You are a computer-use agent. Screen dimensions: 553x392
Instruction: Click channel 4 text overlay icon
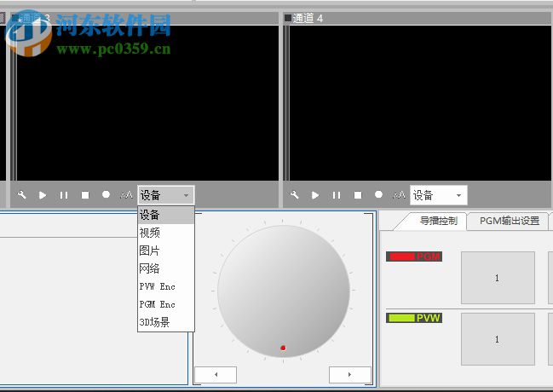coord(399,195)
